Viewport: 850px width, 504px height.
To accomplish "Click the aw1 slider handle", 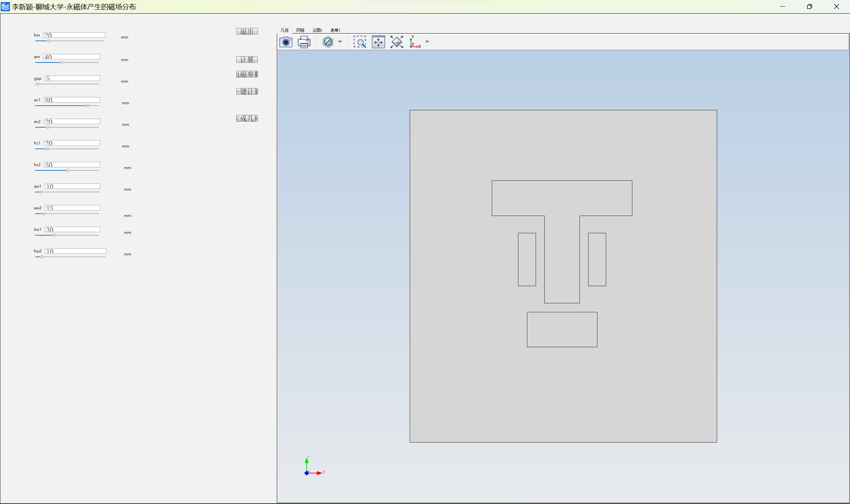I will [x=41, y=192].
